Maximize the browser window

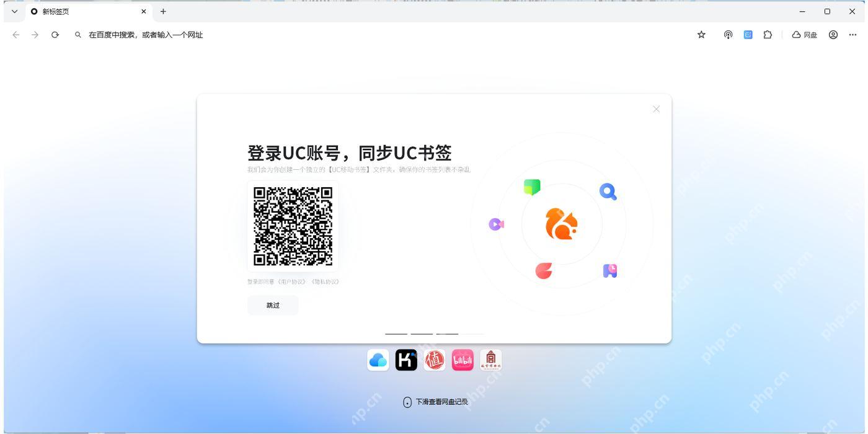pos(827,11)
